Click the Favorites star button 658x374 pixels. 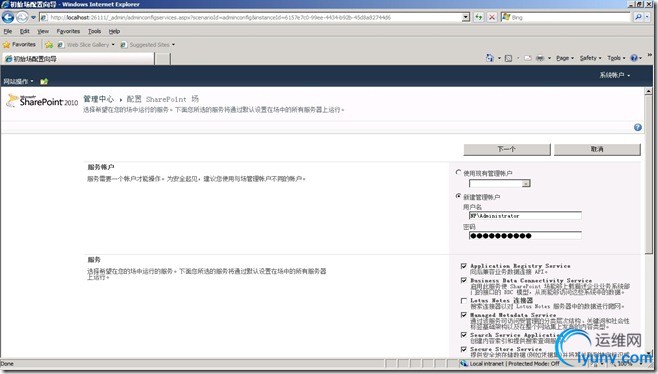[19, 44]
